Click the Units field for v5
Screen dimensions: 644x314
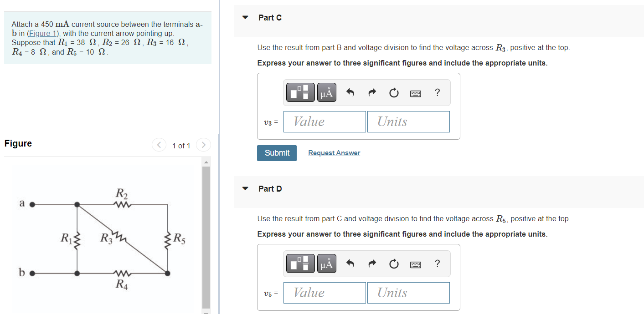(x=408, y=293)
